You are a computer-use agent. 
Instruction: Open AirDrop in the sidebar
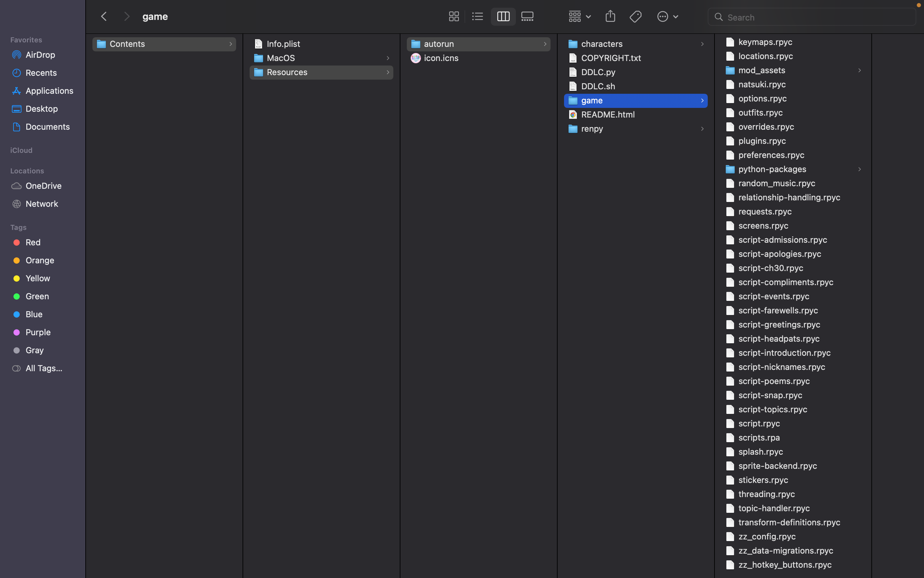pos(43,55)
